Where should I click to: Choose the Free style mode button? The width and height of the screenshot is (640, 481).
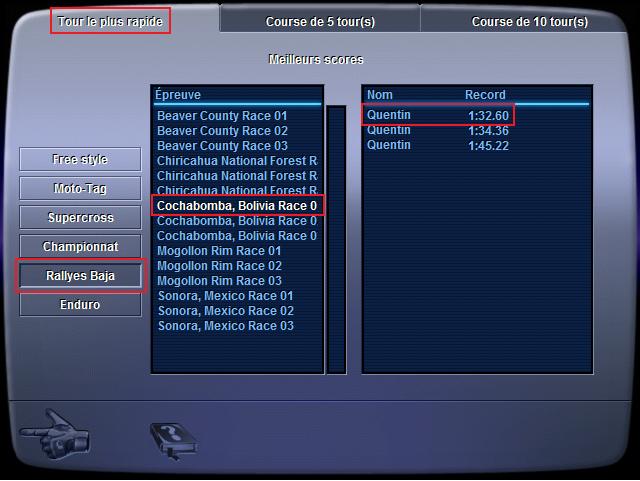coord(81,160)
